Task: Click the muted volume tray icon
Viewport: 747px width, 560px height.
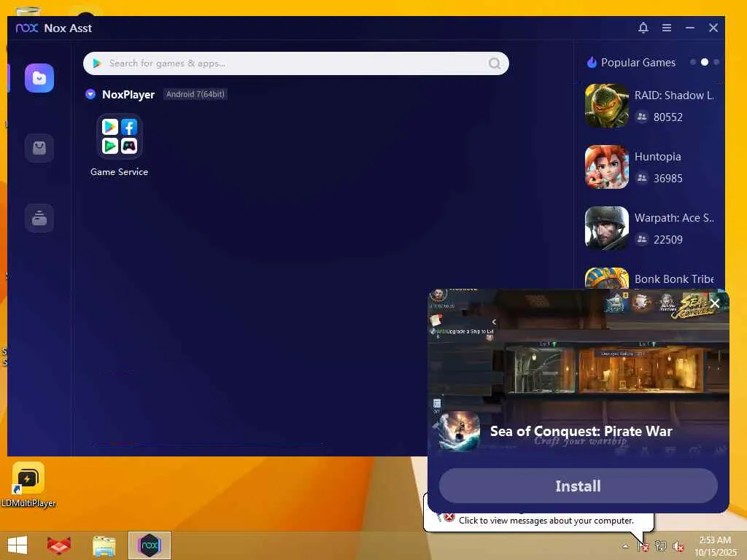Action: [x=678, y=546]
